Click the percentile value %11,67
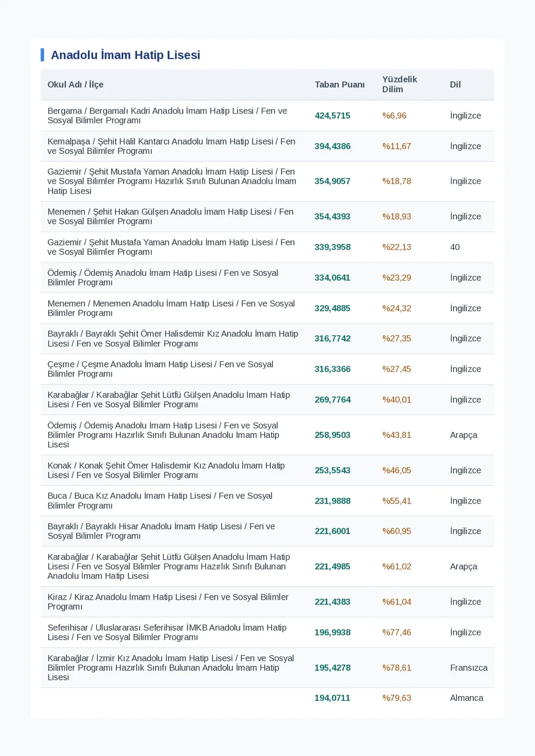This screenshot has height=756, width=535. click(x=397, y=146)
